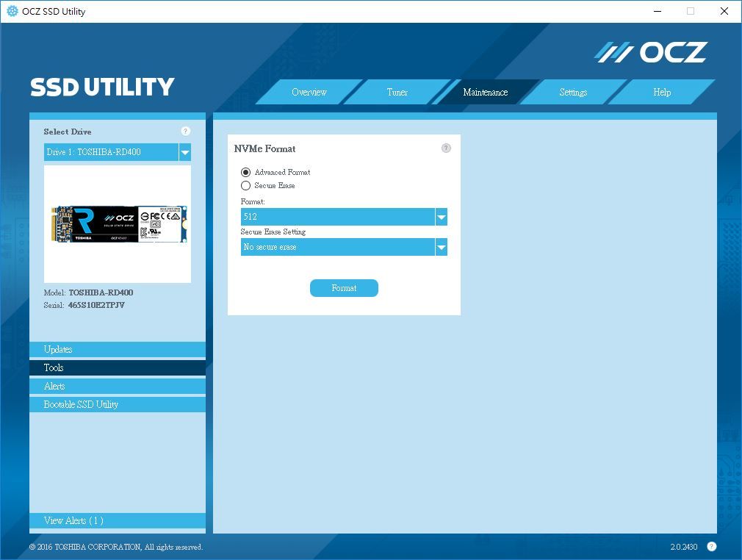The image size is (742, 560).
Task: Click the Format button
Action: 344,288
